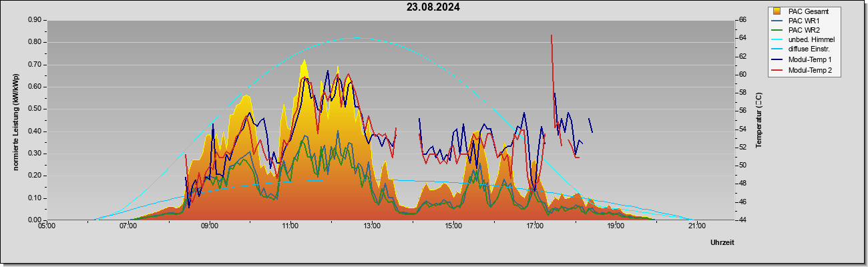Image resolution: width=868 pixels, height=267 pixels.
Task: Click the diffuse Einstr. legend entry
Action: click(802, 50)
